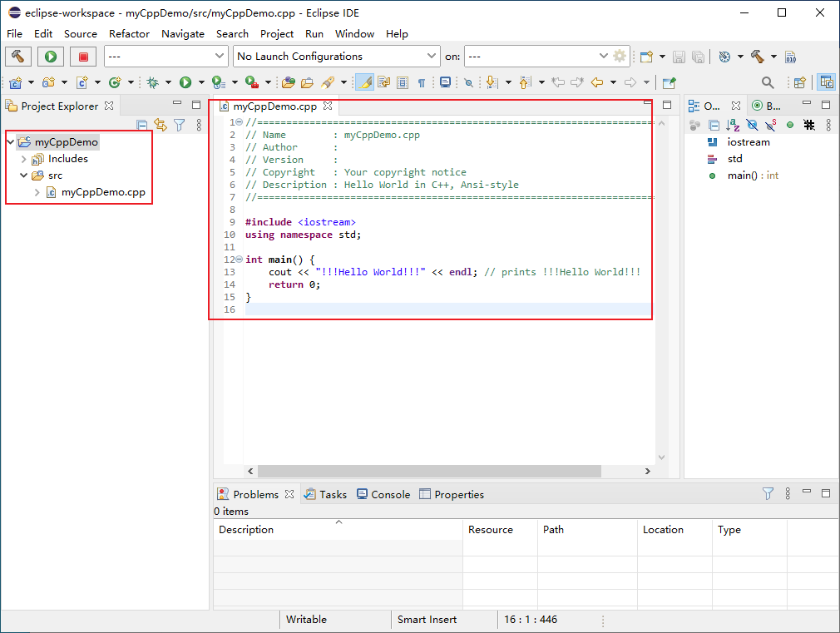Click the Build All binary file icon

pyautogui.click(x=790, y=57)
